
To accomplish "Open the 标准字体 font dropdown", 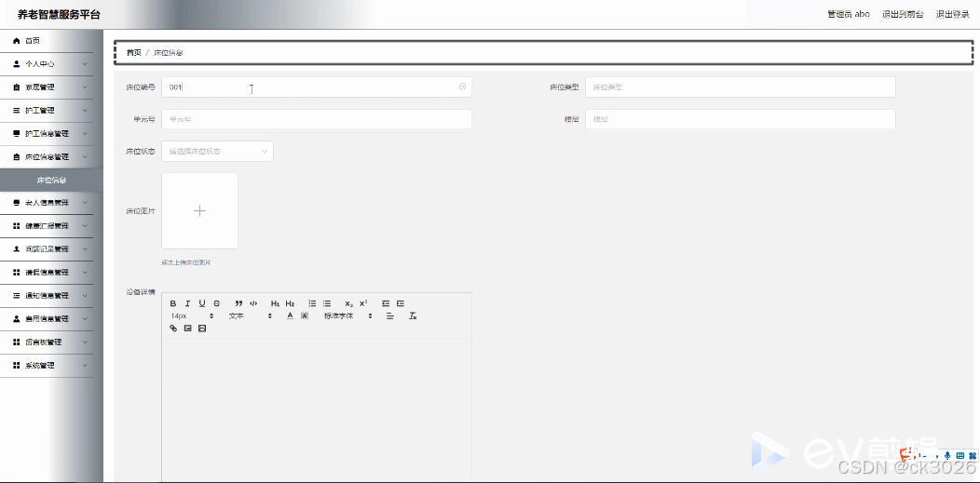I will 347,315.
